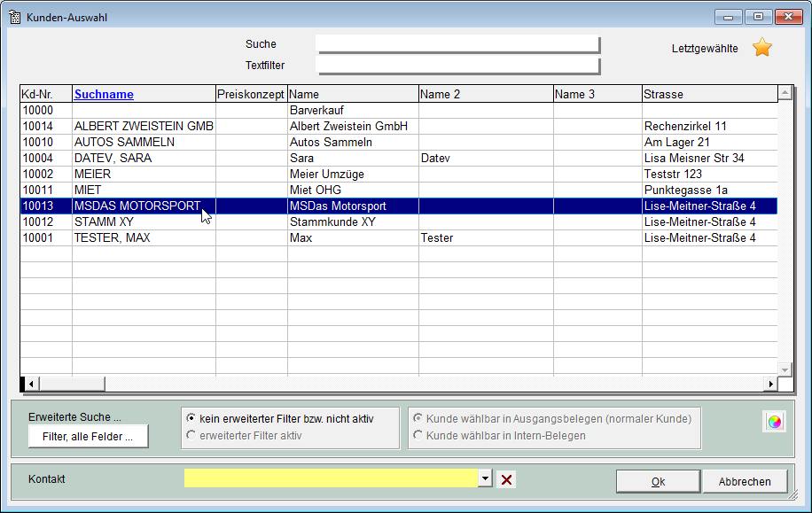Select customer row ALBERT ZWEISTEIN GMB
This screenshot has height=513, width=812.
pos(399,127)
